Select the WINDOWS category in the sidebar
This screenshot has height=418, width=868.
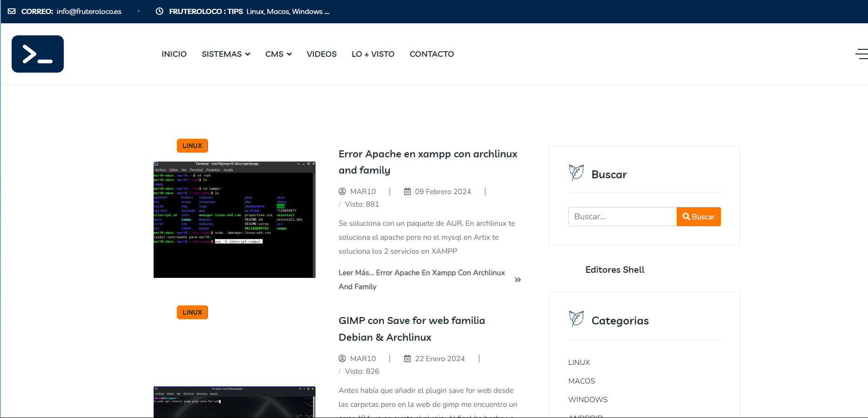[588, 399]
